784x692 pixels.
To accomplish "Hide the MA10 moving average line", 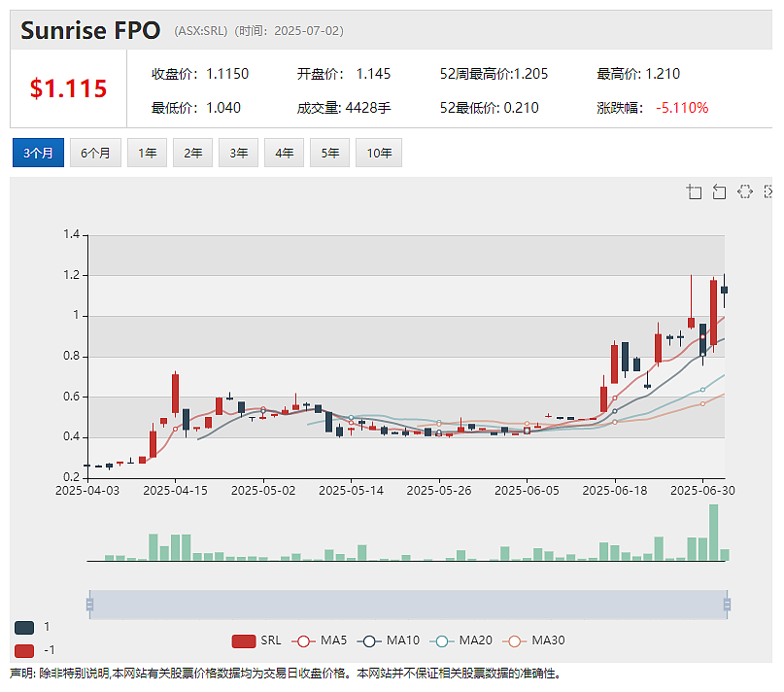I will 389,640.
